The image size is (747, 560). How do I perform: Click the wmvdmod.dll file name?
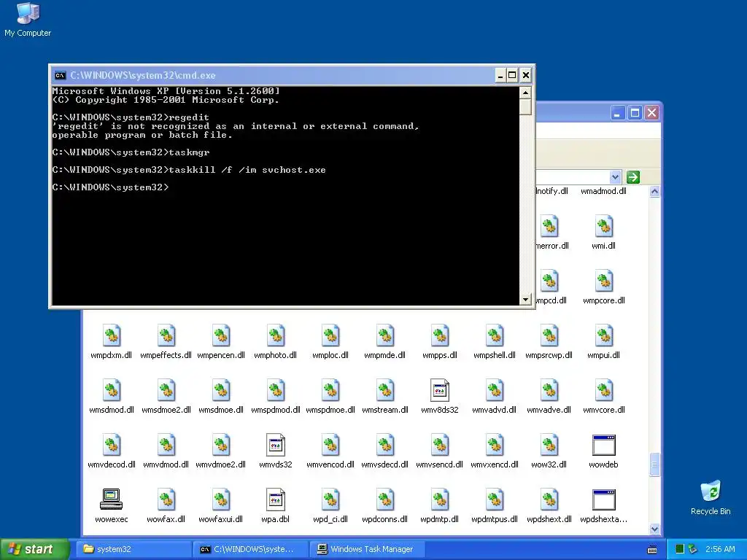[166, 464]
